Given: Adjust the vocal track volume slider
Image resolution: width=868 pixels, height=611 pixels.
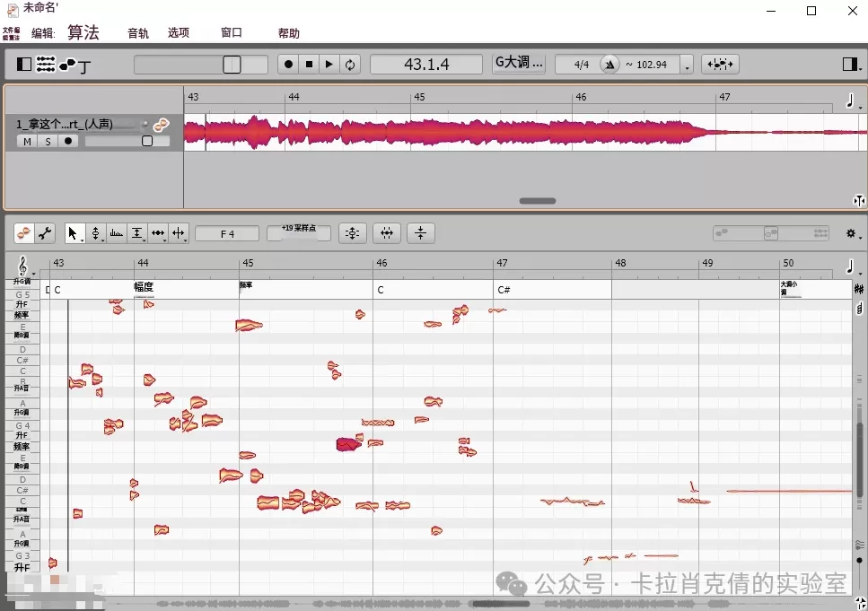Looking at the screenshot, I should [147, 141].
